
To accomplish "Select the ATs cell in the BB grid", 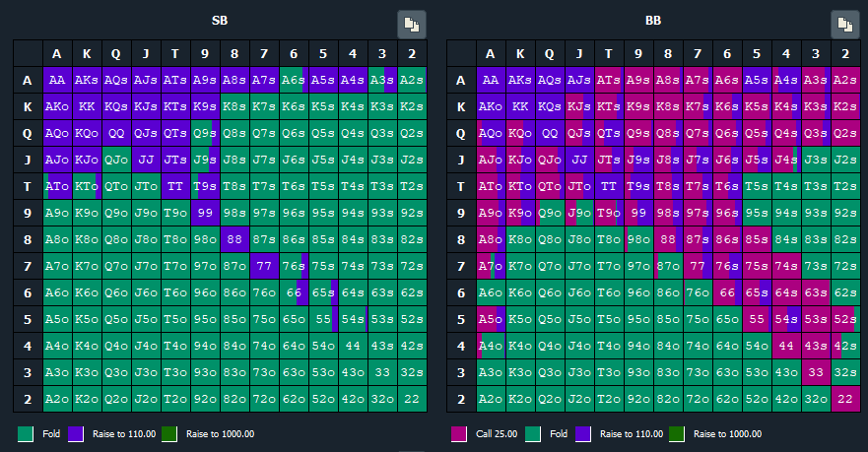I will click(609, 80).
